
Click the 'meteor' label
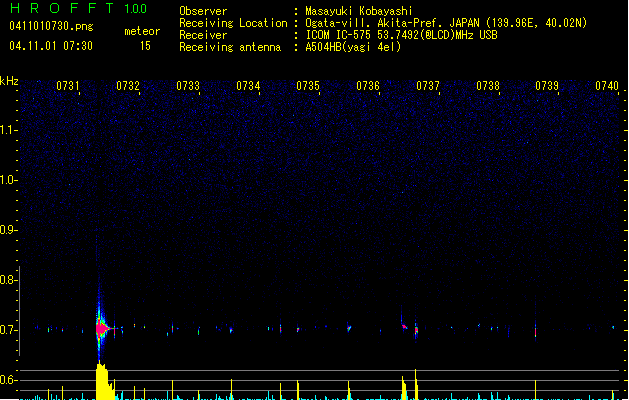(x=142, y=31)
